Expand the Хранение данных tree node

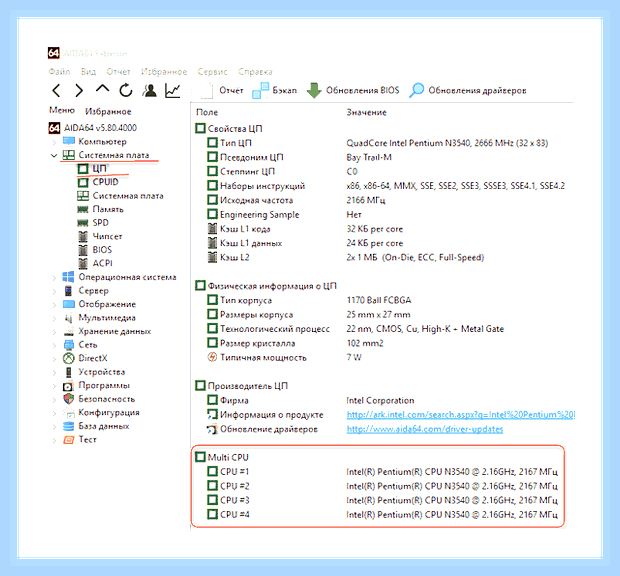(x=54, y=332)
